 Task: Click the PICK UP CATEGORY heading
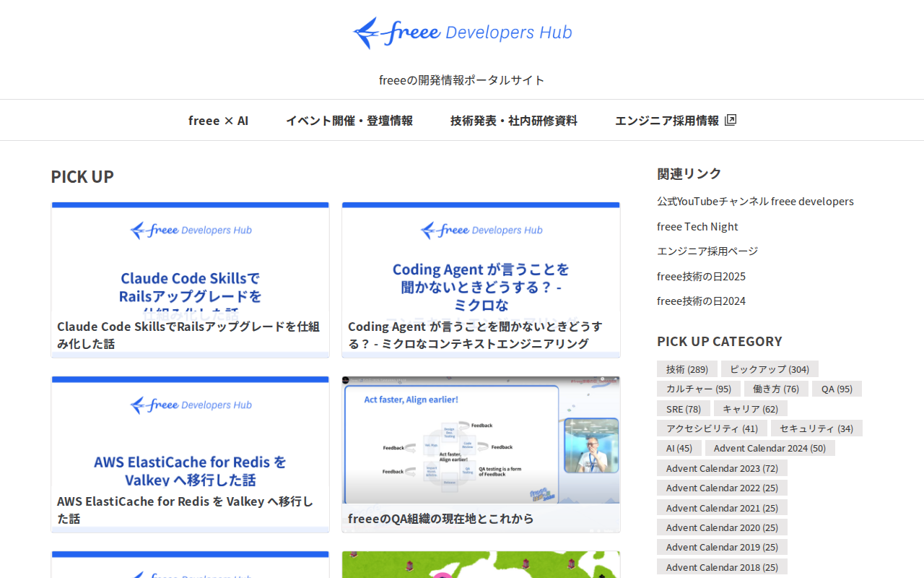click(720, 341)
